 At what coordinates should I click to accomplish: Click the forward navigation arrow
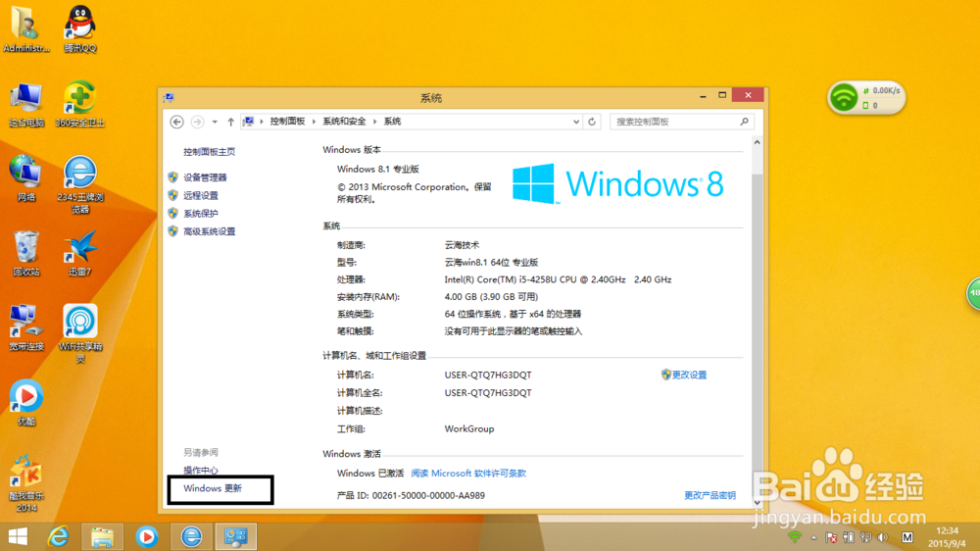[x=197, y=122]
